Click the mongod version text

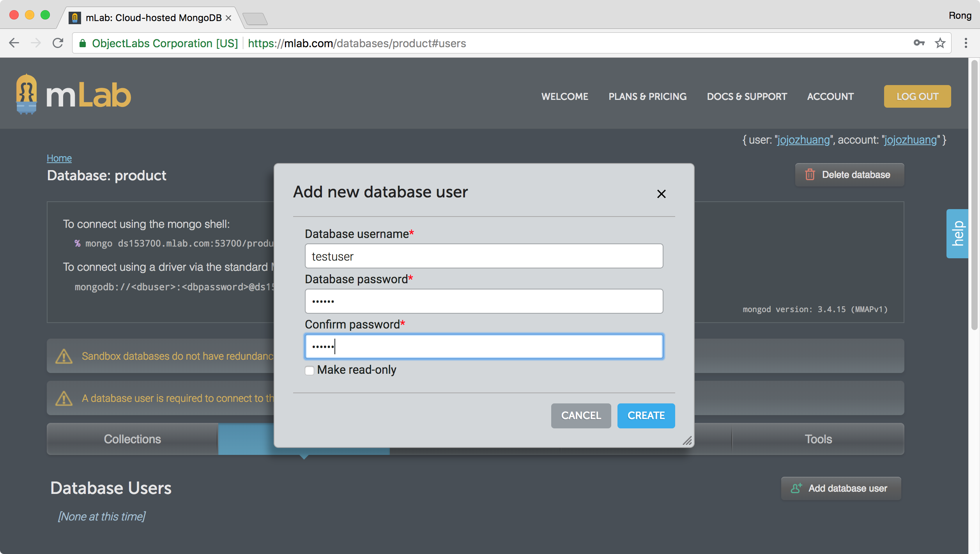pos(815,309)
